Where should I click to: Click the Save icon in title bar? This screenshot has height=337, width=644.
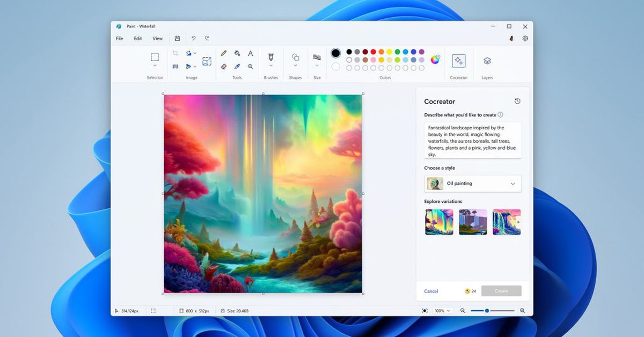[x=178, y=39]
